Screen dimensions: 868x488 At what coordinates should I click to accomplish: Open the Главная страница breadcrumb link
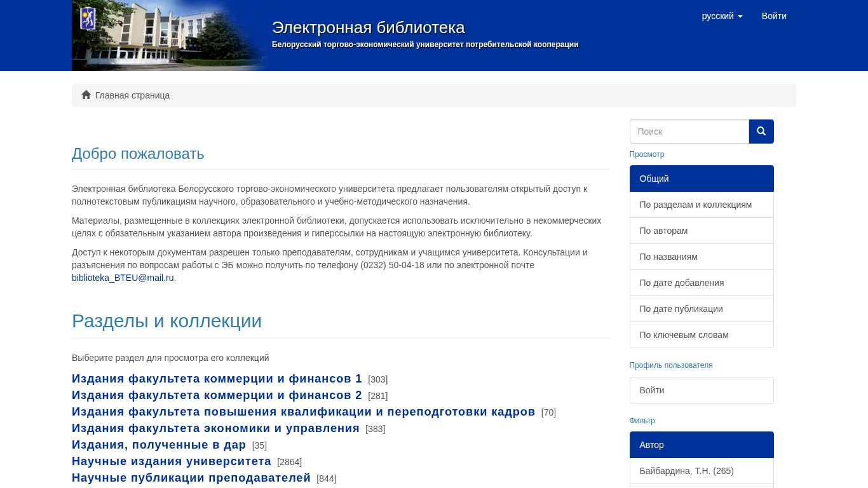(132, 95)
